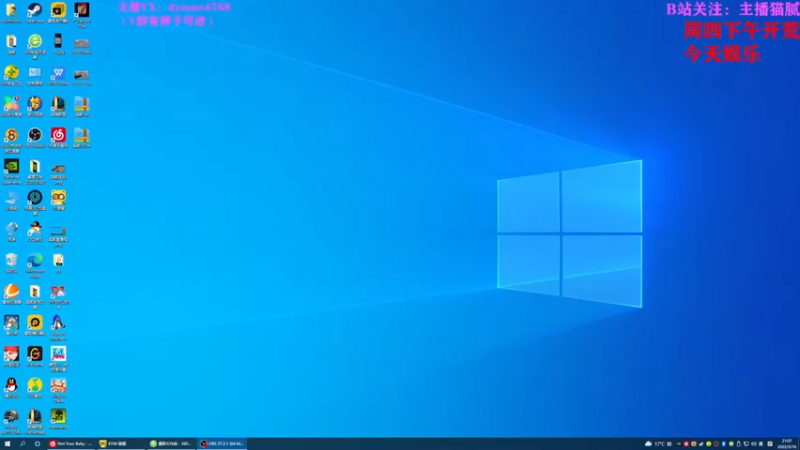Image resolution: width=800 pixels, height=450 pixels.
Task: Open the NetEase Cloud Music shortcut
Action: click(58, 137)
